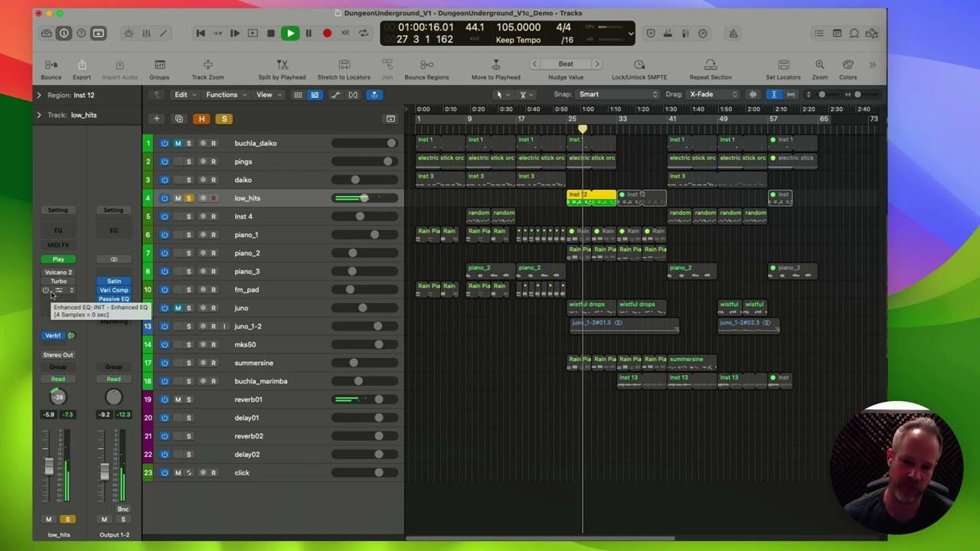Open the List Editors icon

point(819,34)
